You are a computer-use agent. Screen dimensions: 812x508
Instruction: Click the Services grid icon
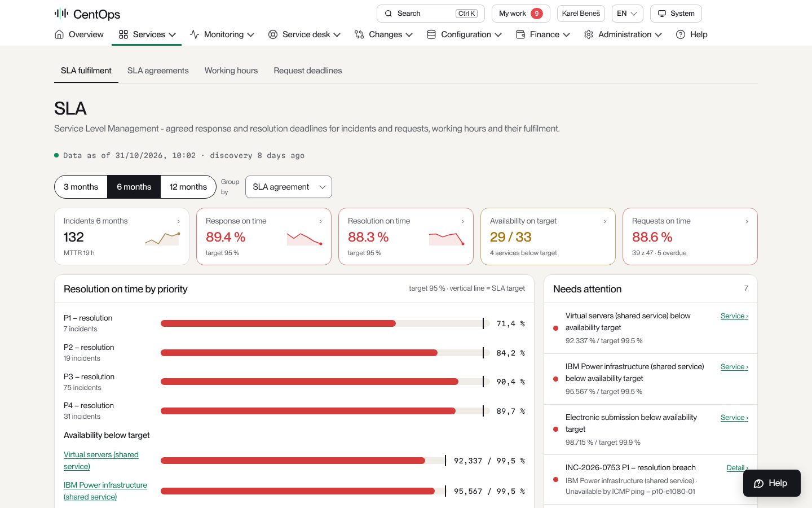point(123,34)
